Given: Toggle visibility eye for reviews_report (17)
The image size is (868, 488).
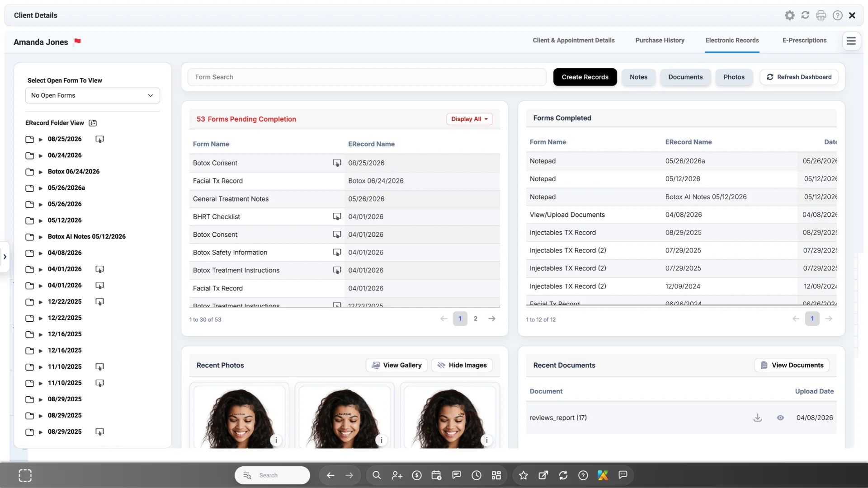Looking at the screenshot, I should 780,418.
